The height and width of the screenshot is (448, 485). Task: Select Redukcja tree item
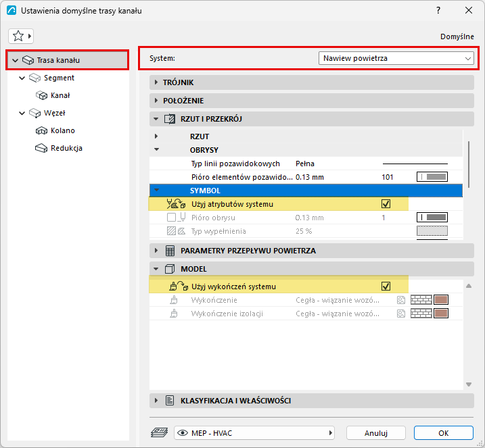(66, 148)
